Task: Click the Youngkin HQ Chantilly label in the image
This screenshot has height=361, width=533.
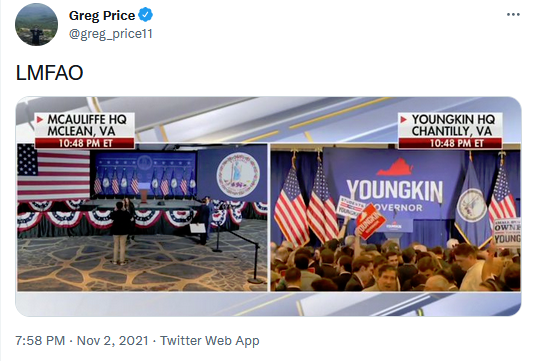Action: [x=450, y=125]
